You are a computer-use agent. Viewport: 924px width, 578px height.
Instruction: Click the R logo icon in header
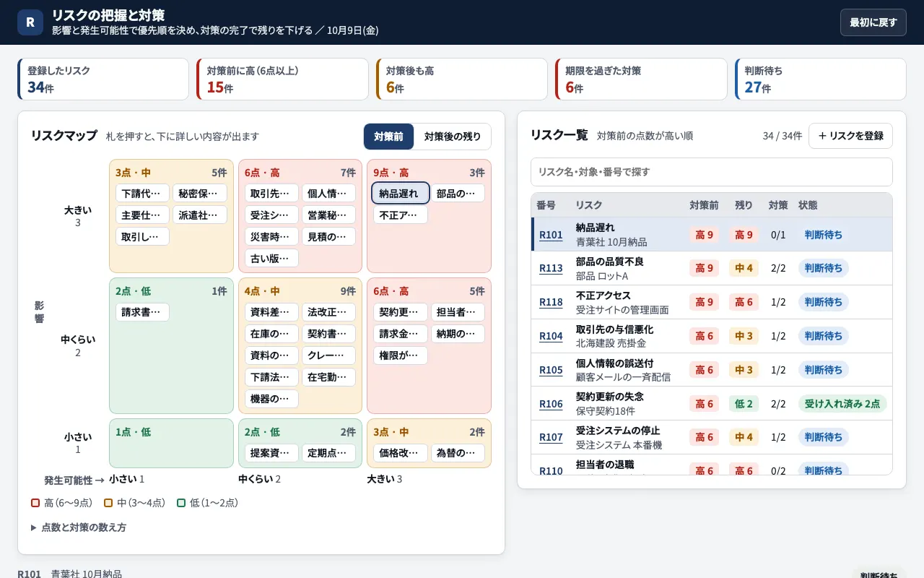(x=30, y=22)
